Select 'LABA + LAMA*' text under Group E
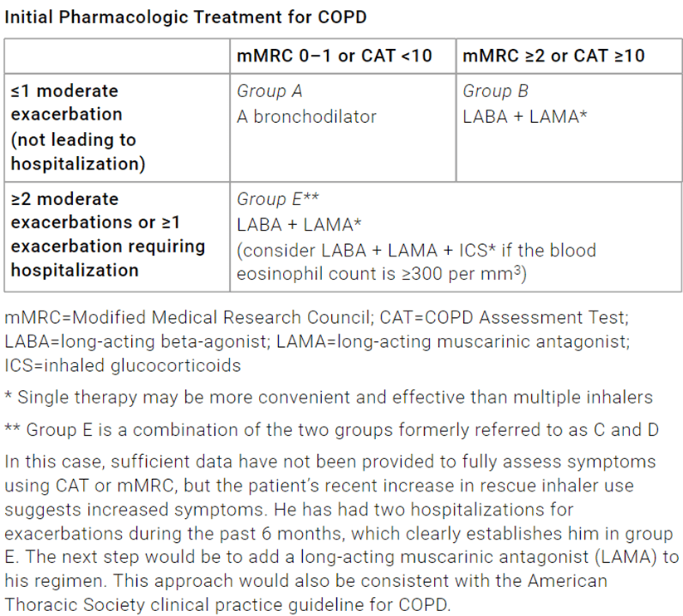 pos(299,225)
